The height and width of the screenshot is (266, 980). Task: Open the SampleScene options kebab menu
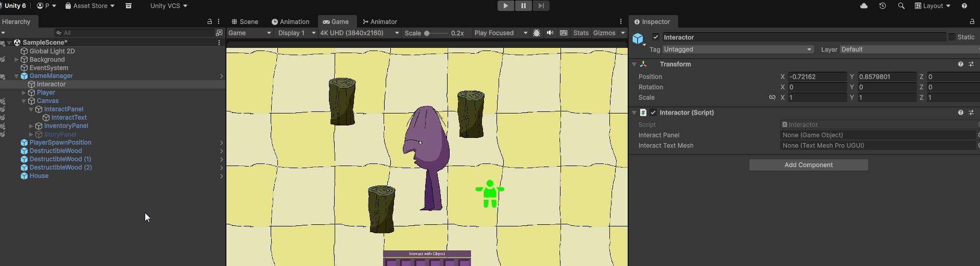point(219,43)
